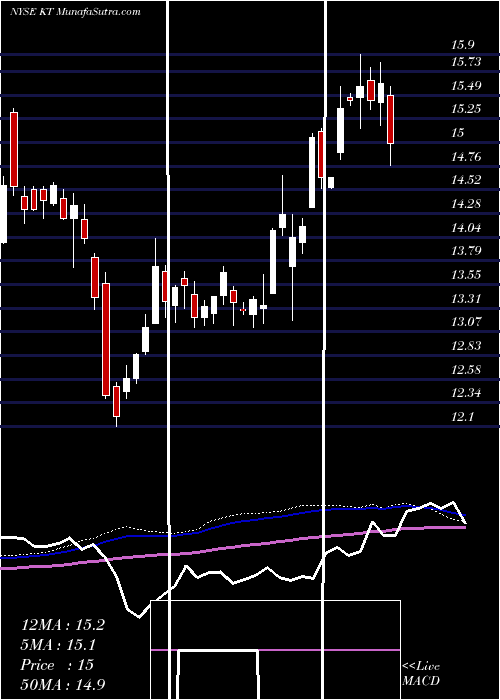Select the 14.04 price axis label

pos(466,228)
